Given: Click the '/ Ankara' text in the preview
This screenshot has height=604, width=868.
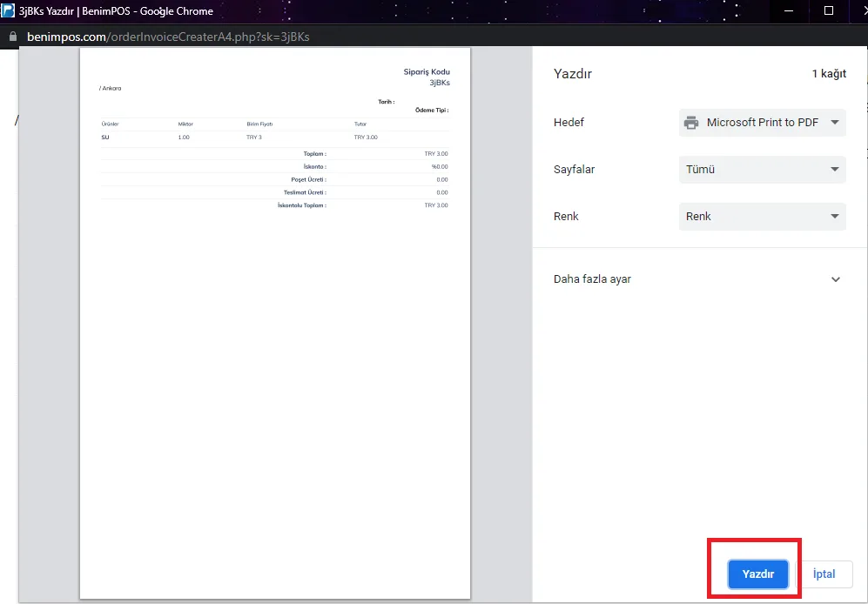Looking at the screenshot, I should click(x=111, y=88).
